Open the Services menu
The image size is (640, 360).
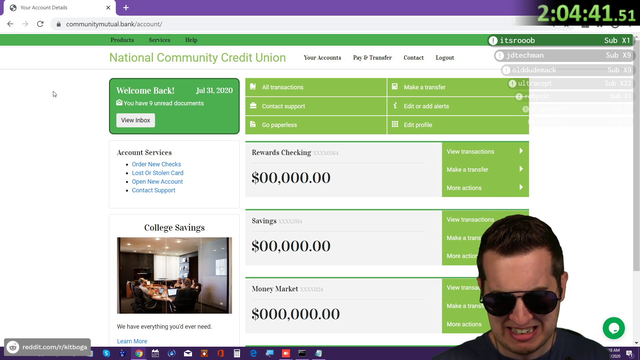click(159, 40)
